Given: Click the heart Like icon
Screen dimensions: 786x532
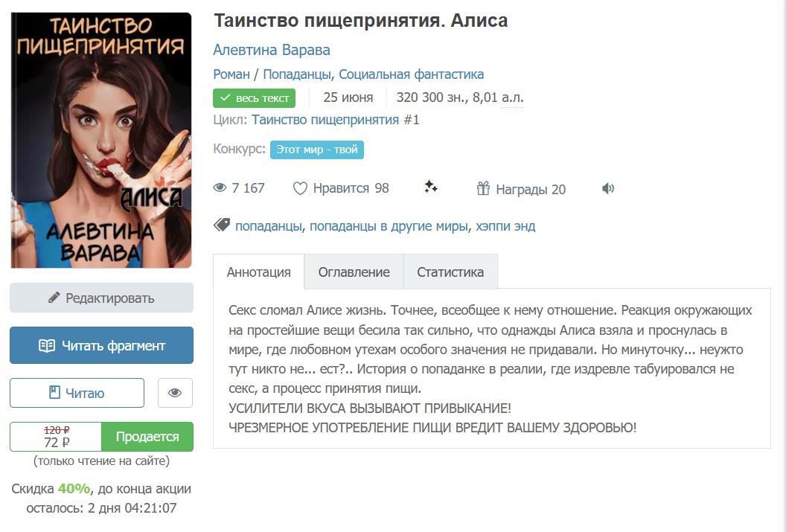Looking at the screenshot, I should click(300, 188).
